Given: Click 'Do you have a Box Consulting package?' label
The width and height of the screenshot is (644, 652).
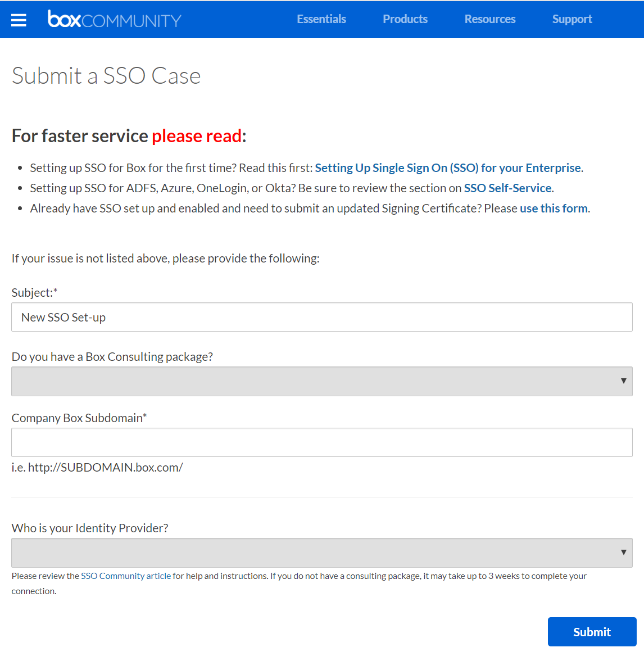Looking at the screenshot, I should (x=112, y=357).
